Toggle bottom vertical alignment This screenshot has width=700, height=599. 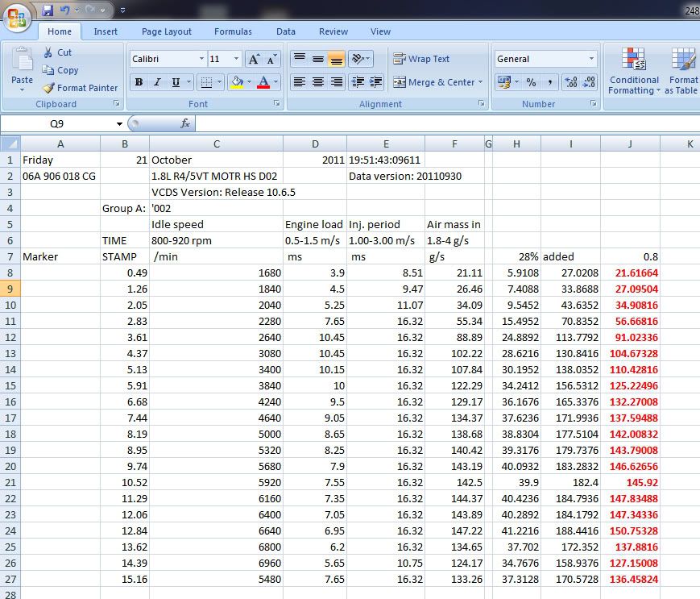336,59
